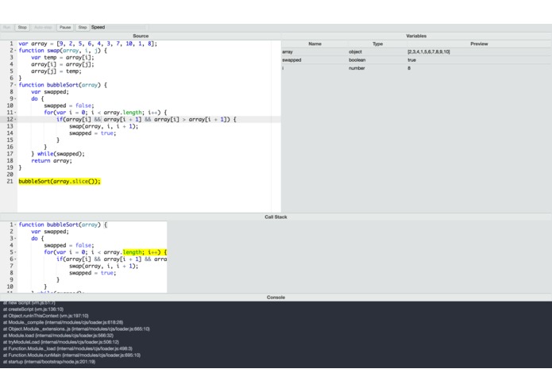Click the Pause button

pos(65,28)
